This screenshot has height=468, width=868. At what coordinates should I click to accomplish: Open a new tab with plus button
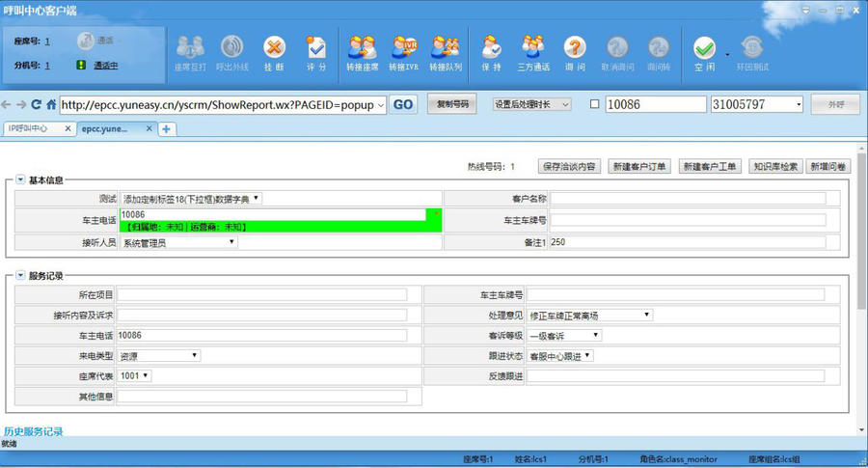click(166, 129)
